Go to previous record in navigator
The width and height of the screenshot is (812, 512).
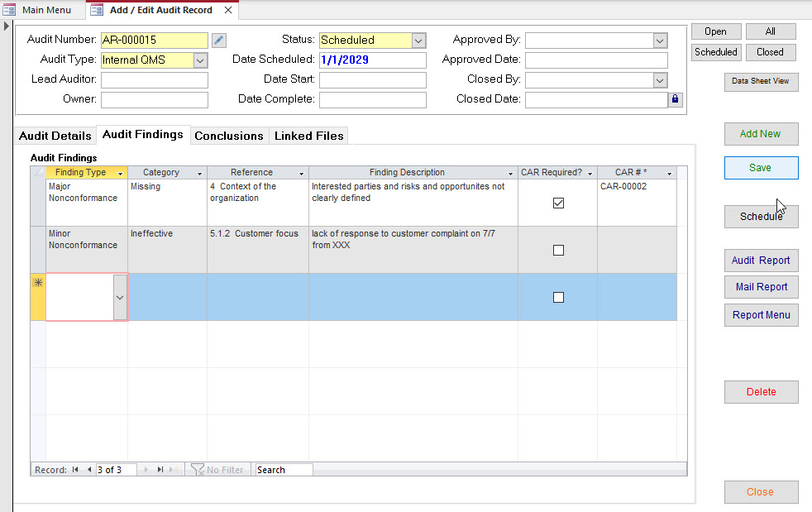[x=88, y=470]
